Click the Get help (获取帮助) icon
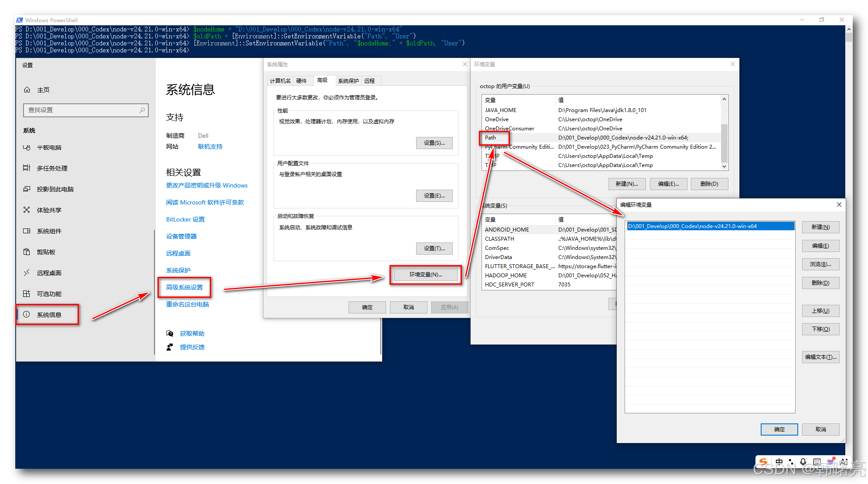 170,334
